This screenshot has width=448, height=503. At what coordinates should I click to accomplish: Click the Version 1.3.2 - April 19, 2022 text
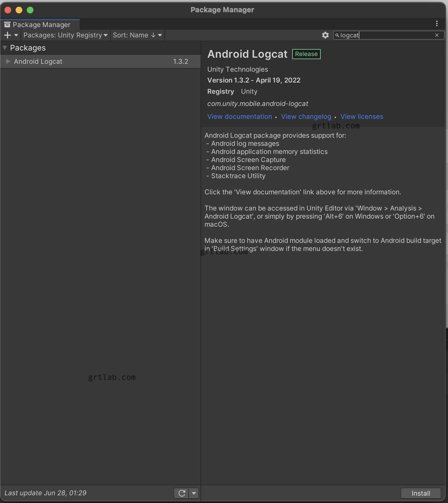click(254, 80)
